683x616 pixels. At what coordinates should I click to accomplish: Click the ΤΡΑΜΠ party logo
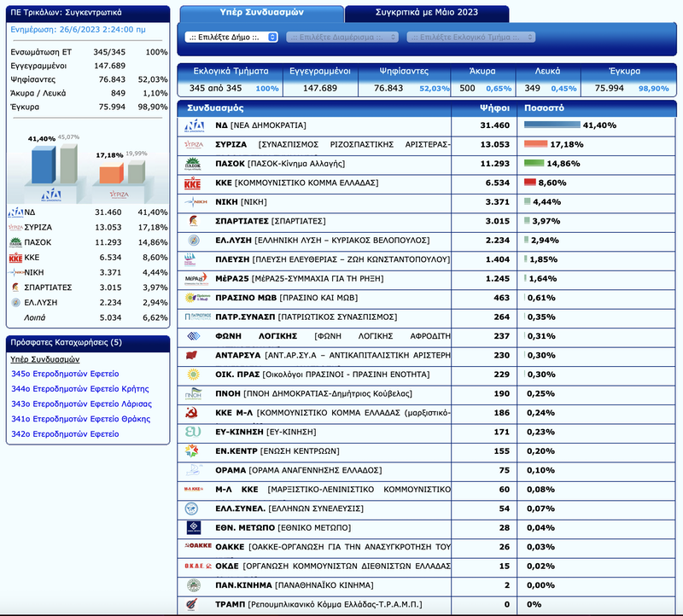191,604
